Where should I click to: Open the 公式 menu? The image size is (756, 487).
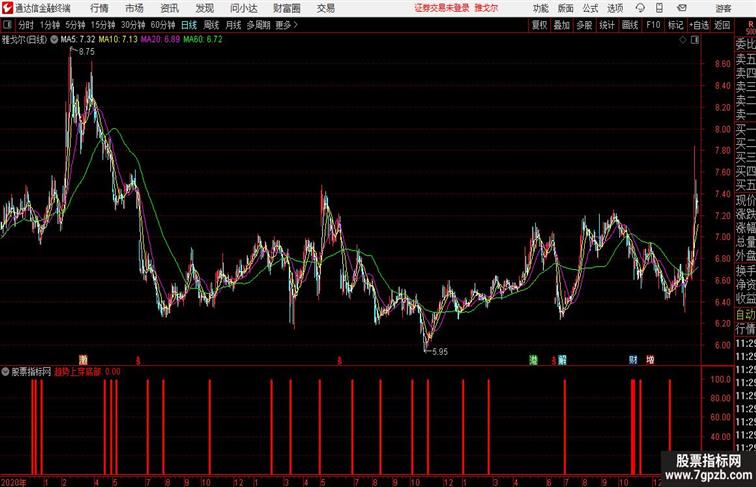click(590, 8)
